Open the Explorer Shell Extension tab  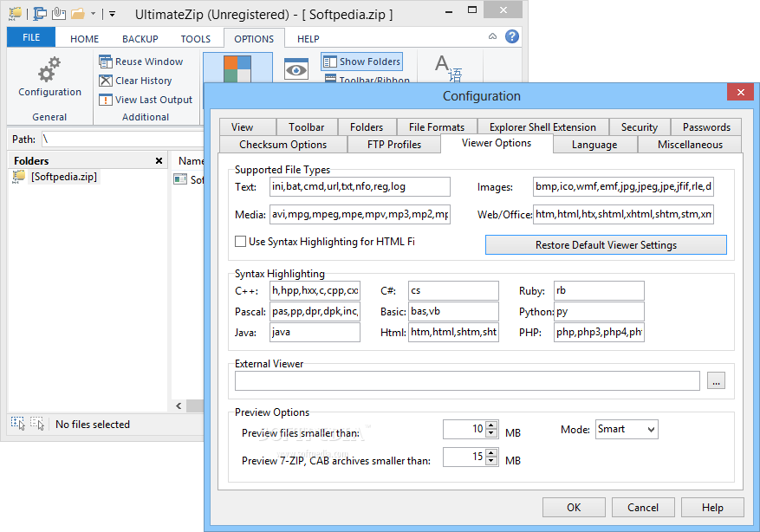542,127
